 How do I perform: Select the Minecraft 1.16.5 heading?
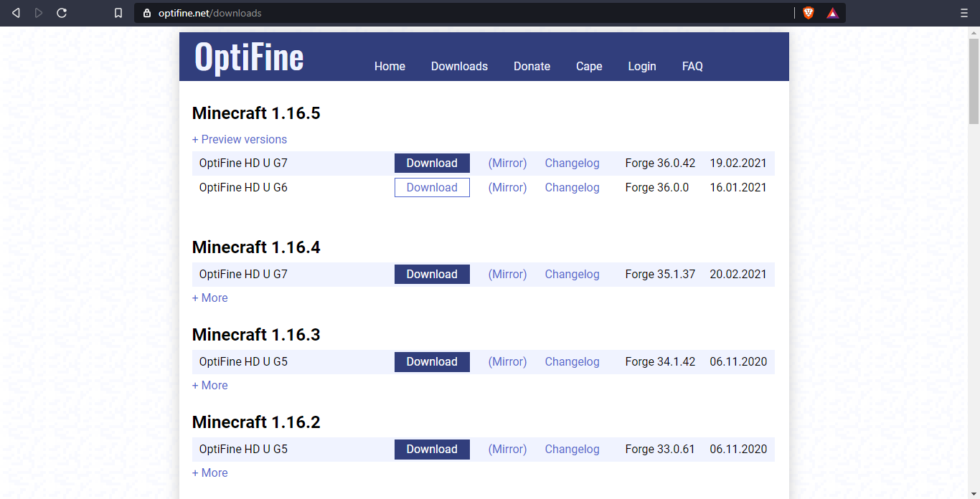click(256, 113)
